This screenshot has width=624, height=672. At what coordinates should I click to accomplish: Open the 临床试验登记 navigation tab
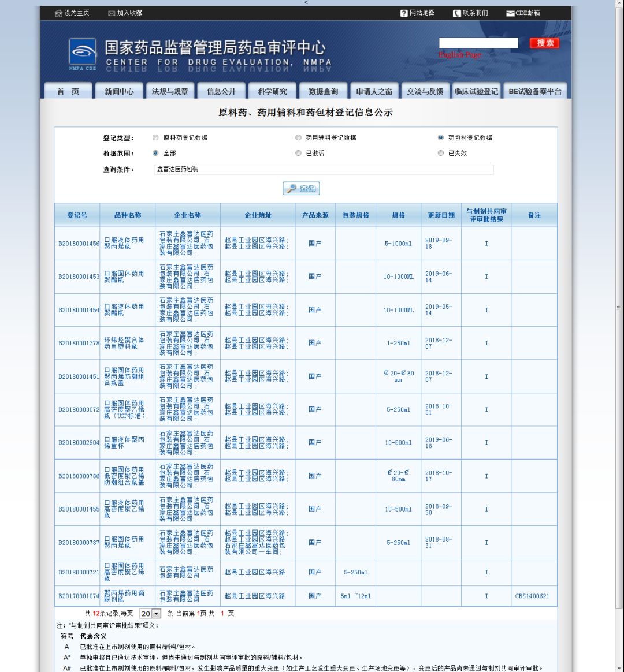click(x=477, y=91)
